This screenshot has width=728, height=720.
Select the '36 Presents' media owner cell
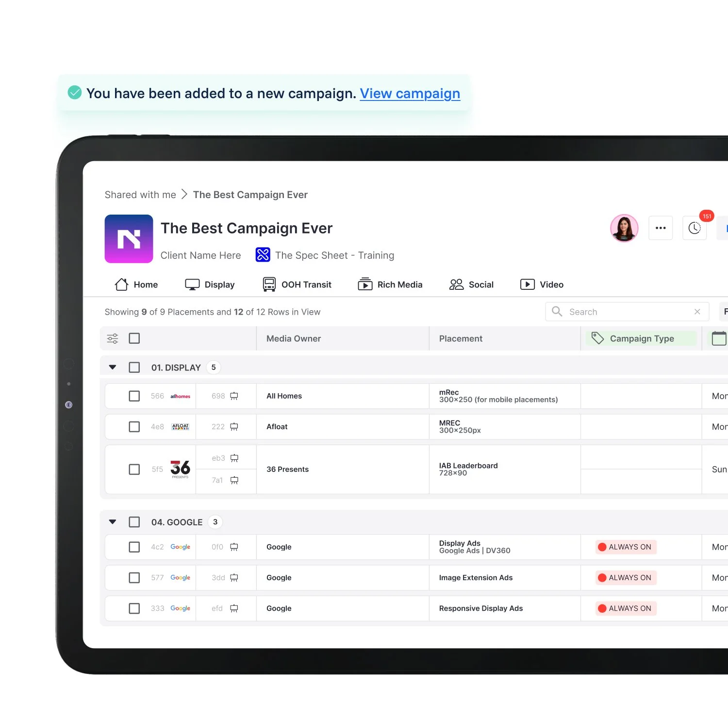click(x=343, y=469)
